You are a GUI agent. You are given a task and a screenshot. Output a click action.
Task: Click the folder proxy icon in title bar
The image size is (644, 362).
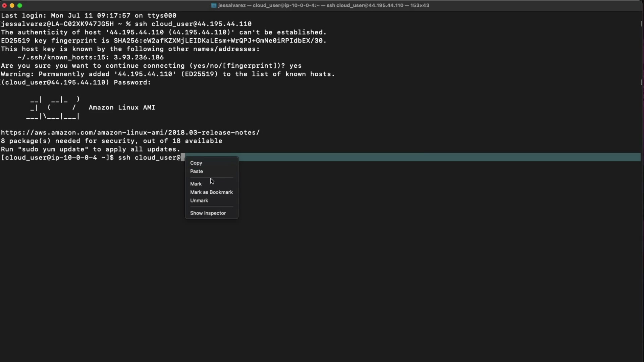pyautogui.click(x=214, y=5)
